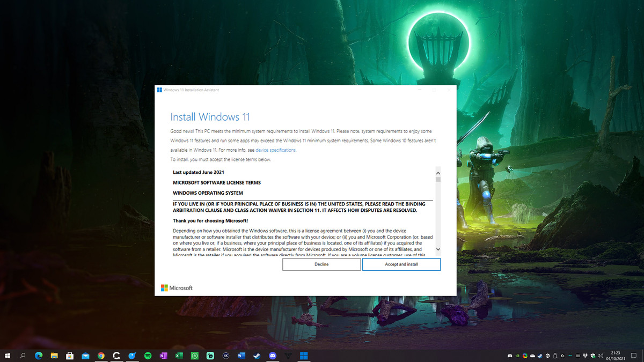Launch Discord from the taskbar

[273, 355]
